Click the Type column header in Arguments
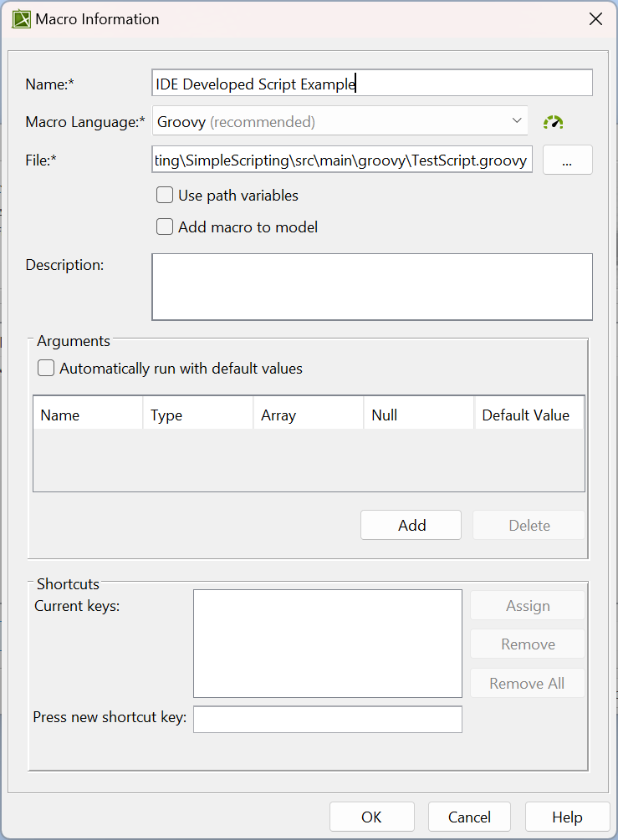Image resolution: width=618 pixels, height=840 pixels. (197, 413)
